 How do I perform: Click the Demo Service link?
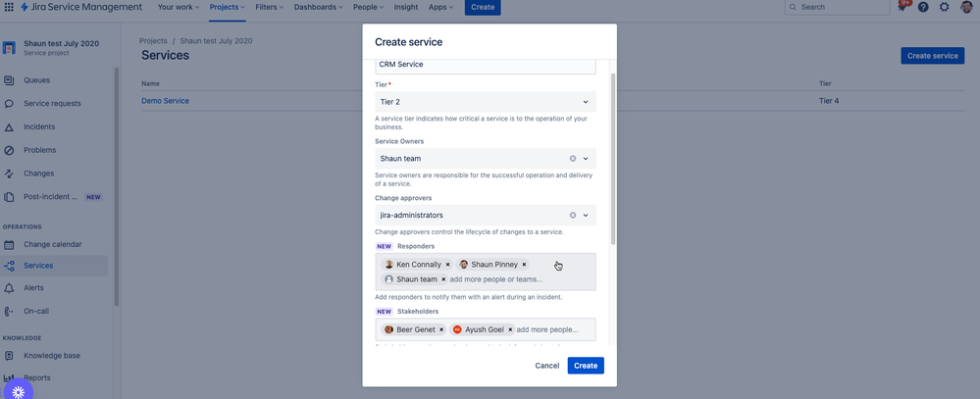(165, 101)
